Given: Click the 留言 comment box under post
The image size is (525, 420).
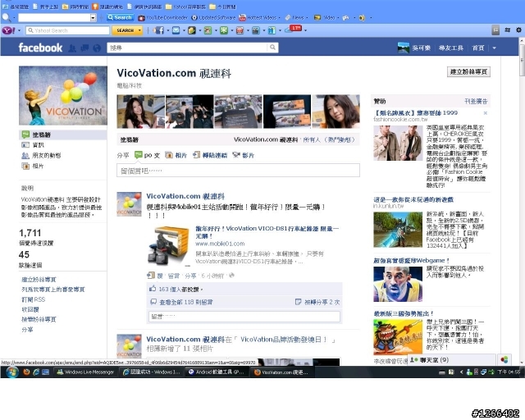Looking at the screenshot, I should [244, 317].
